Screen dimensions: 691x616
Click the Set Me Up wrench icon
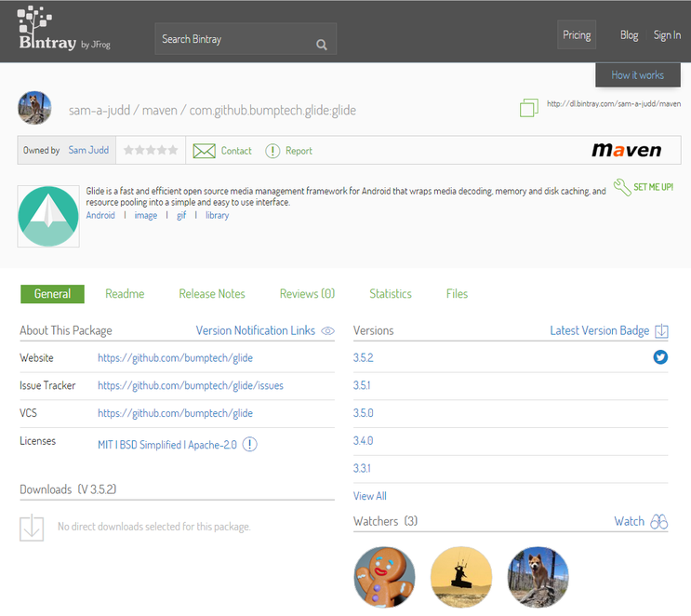pos(622,188)
